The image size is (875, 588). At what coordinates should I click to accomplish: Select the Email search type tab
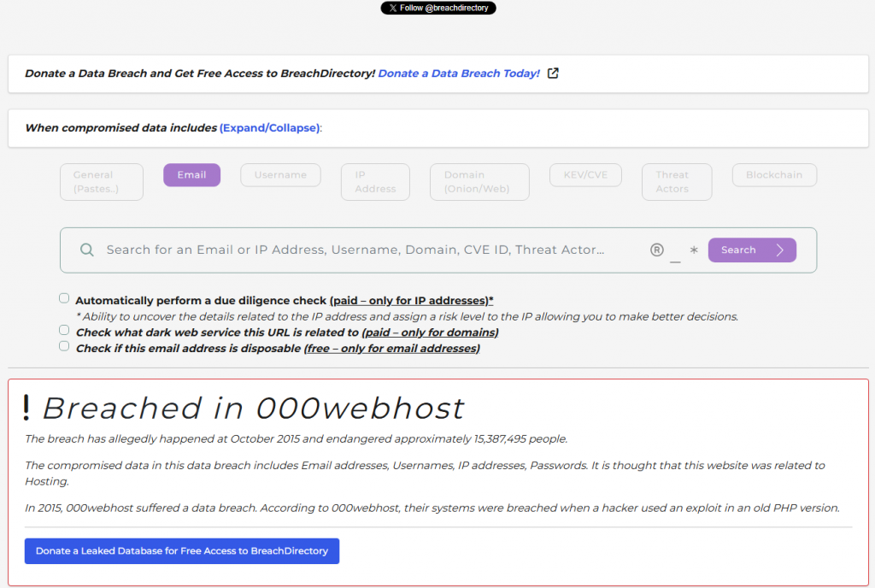pos(191,175)
